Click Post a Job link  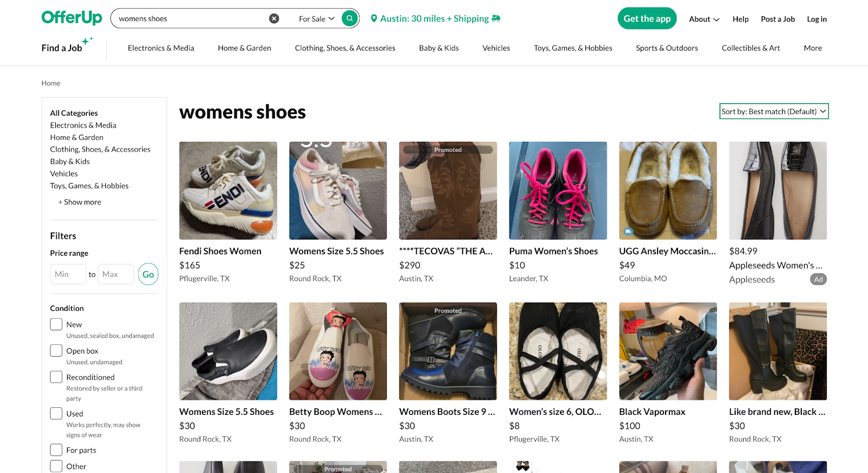777,19
